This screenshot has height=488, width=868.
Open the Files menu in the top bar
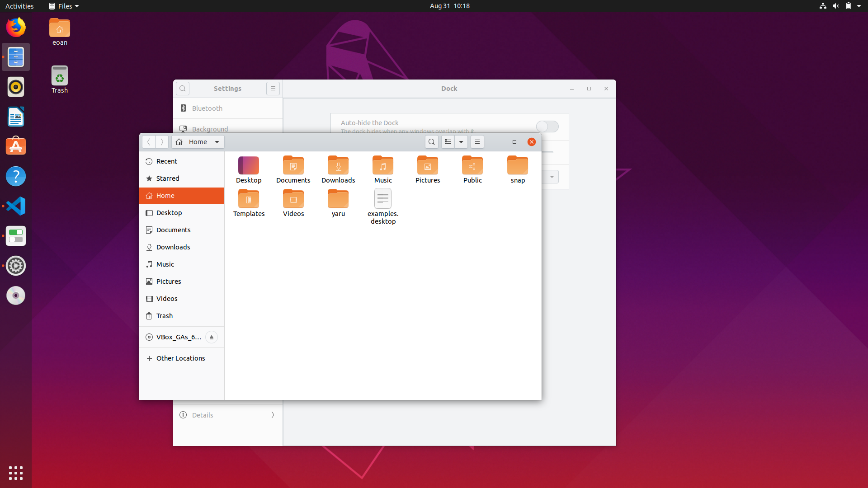point(63,6)
